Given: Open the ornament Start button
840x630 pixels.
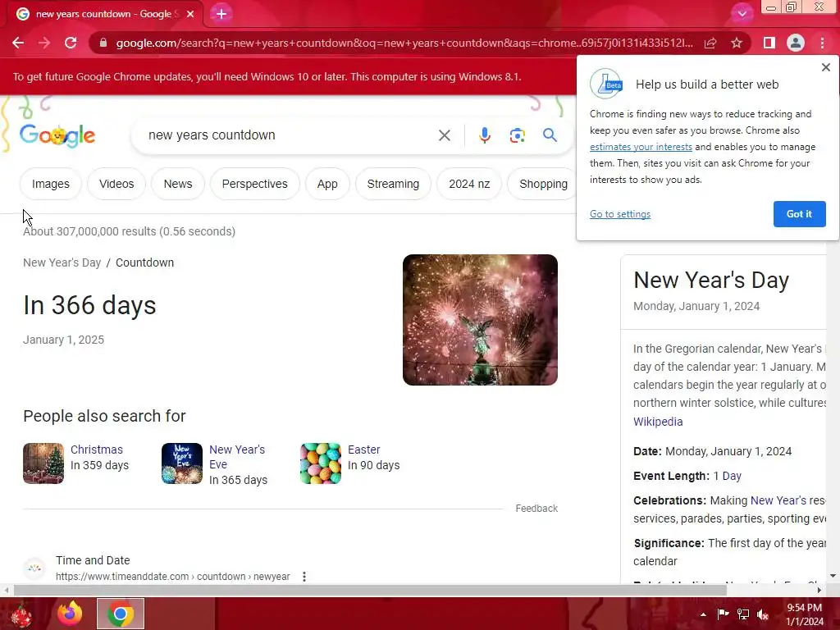Looking at the screenshot, I should [x=21, y=614].
